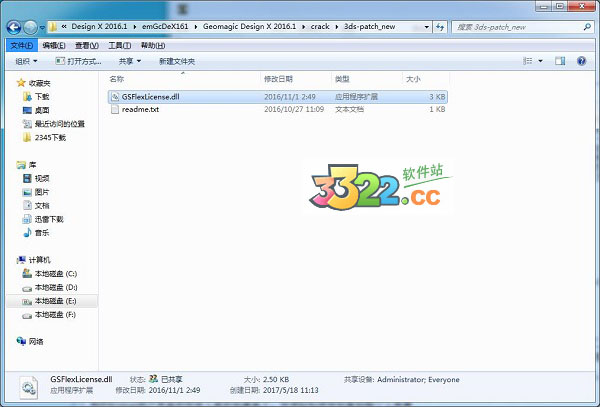Click the readme.txt file icon
Screen dimensions: 600x407
pyautogui.click(x=115, y=109)
